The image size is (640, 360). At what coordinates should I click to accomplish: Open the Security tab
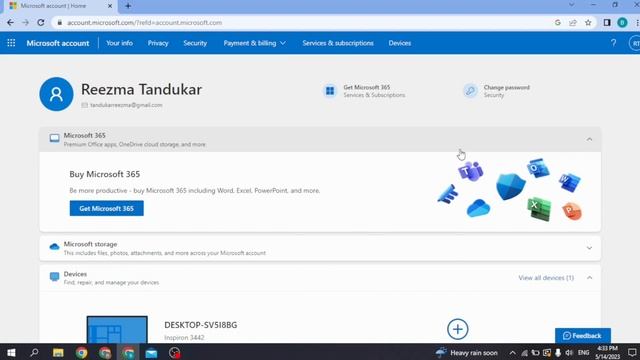click(x=195, y=43)
